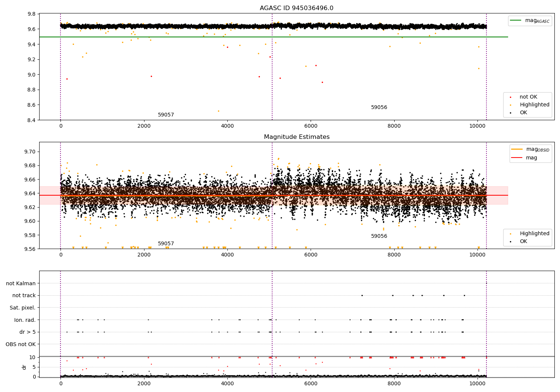Select "OK" in the Magnitude Estimates legend
The width and height of the screenshot is (560, 392).
coord(523,242)
